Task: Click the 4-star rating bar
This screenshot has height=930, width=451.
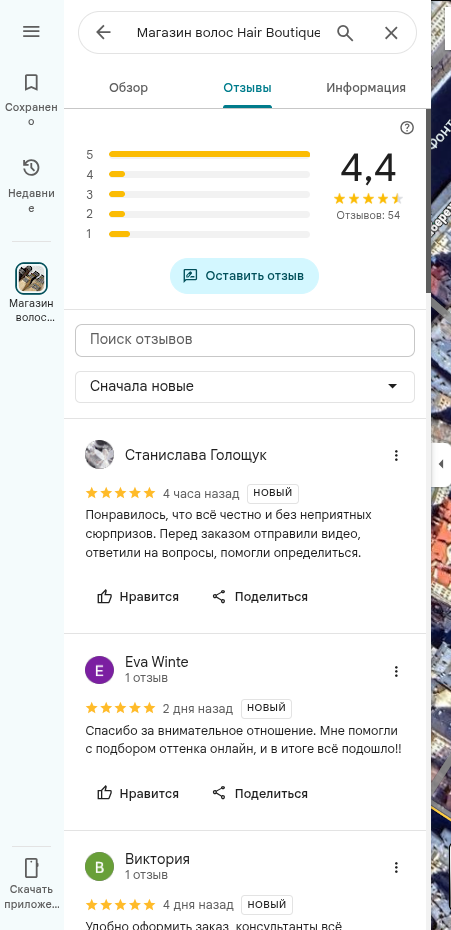Action: pyautogui.click(x=209, y=174)
